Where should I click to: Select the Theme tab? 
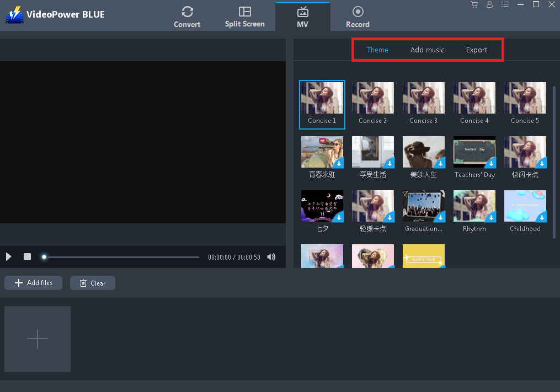coord(377,50)
